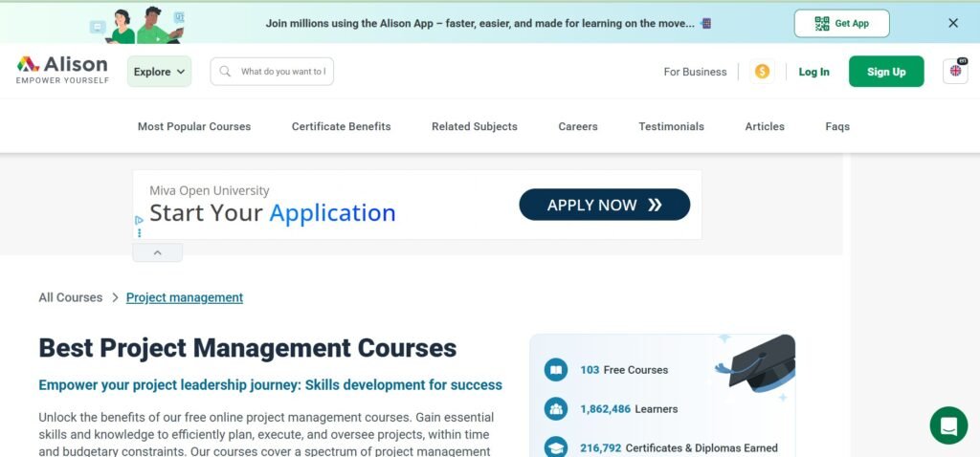
Task: Click the 'Best Project Management Courses' heading
Action: [x=248, y=348]
